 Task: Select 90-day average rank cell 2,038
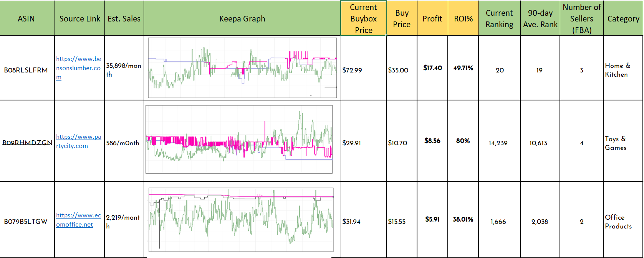coord(540,219)
